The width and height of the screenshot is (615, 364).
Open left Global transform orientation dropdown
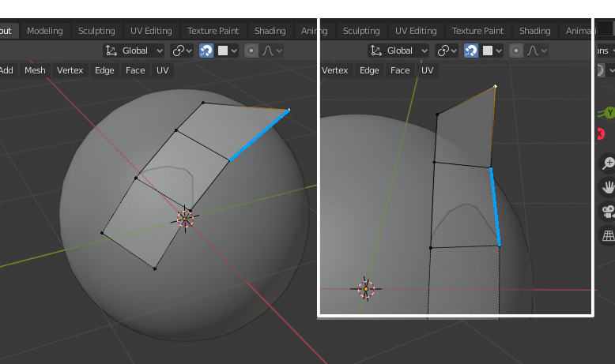(134, 51)
